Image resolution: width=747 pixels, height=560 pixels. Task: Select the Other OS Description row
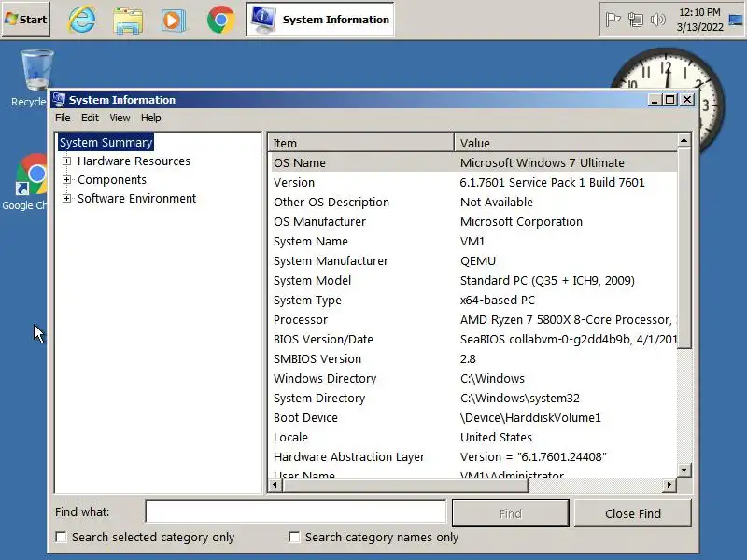point(472,202)
